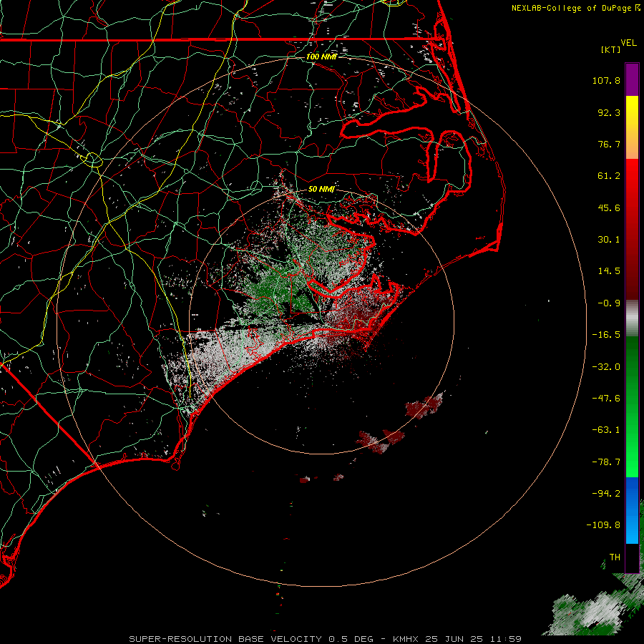Click the 45.6 velocity scale value
This screenshot has height=644, width=644.
pyautogui.click(x=609, y=208)
